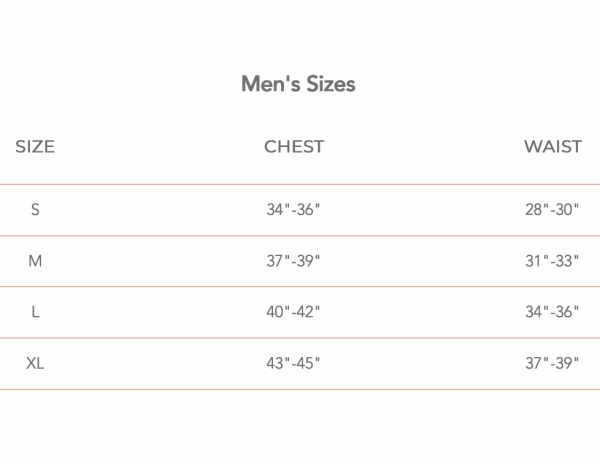Select the CHEST column header
600x463 pixels.
pyautogui.click(x=294, y=147)
